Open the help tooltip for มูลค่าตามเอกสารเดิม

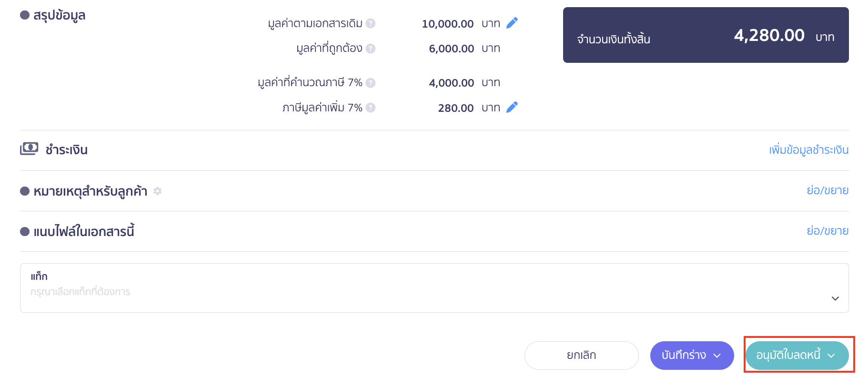point(371,24)
